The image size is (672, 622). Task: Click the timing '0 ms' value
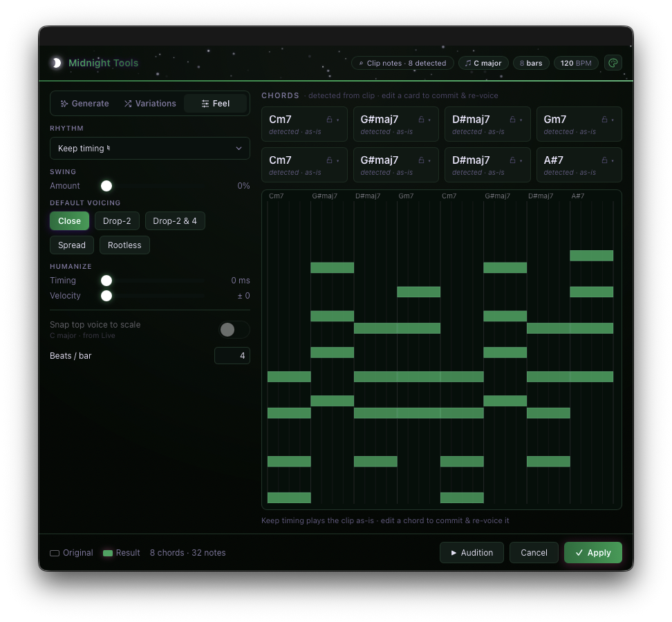[241, 281]
